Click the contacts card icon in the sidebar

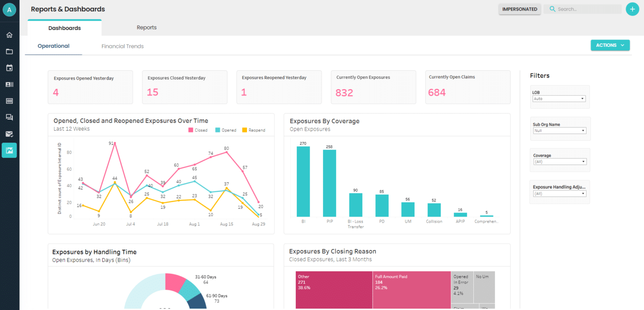pyautogui.click(x=9, y=84)
